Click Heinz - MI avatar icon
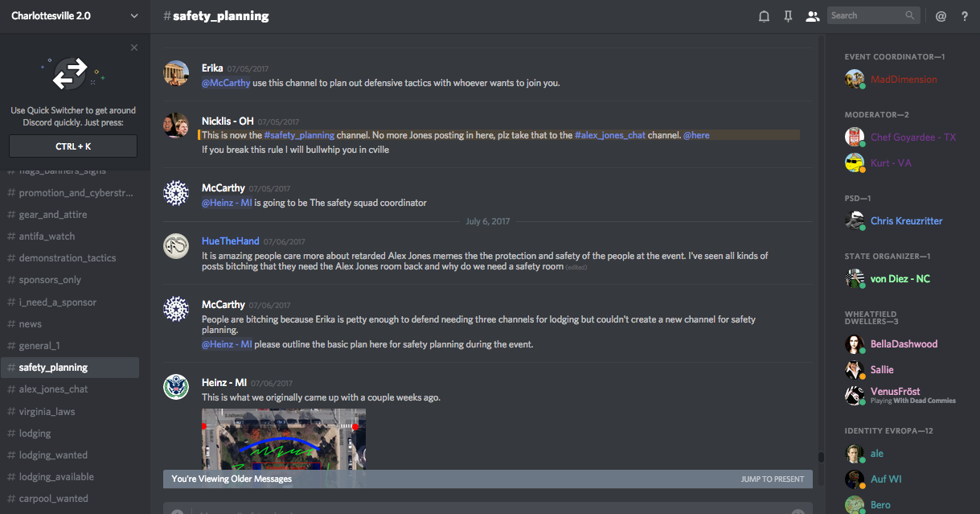The width and height of the screenshot is (980, 514). tap(176, 387)
